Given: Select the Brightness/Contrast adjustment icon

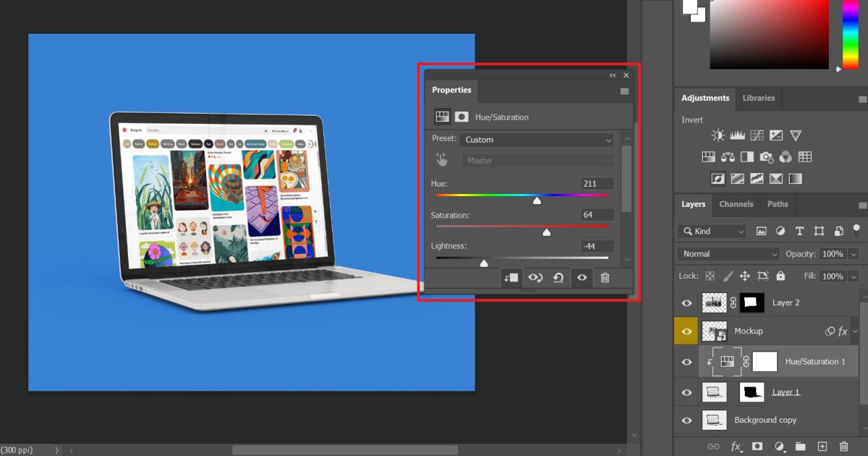Looking at the screenshot, I should pos(718,135).
